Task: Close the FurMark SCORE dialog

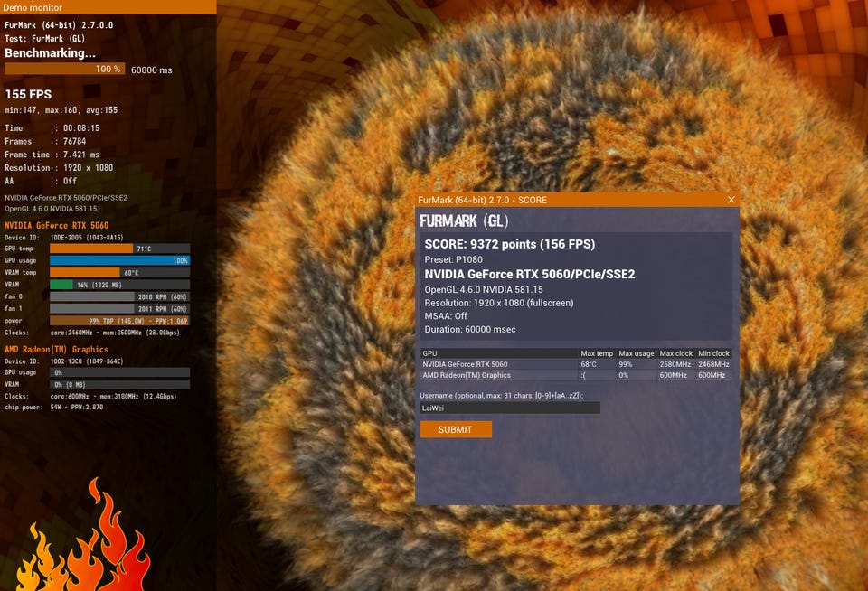Action: (x=731, y=200)
